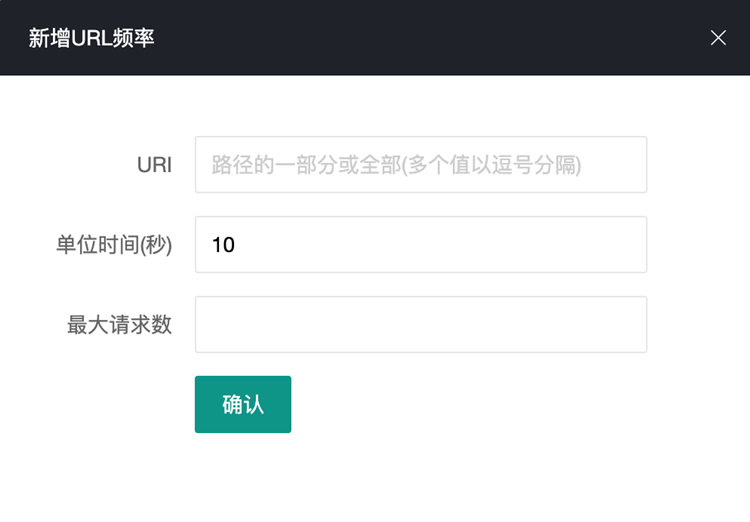The width and height of the screenshot is (750, 522).
Task: Select the field next to the URI label
Action: 421,165
